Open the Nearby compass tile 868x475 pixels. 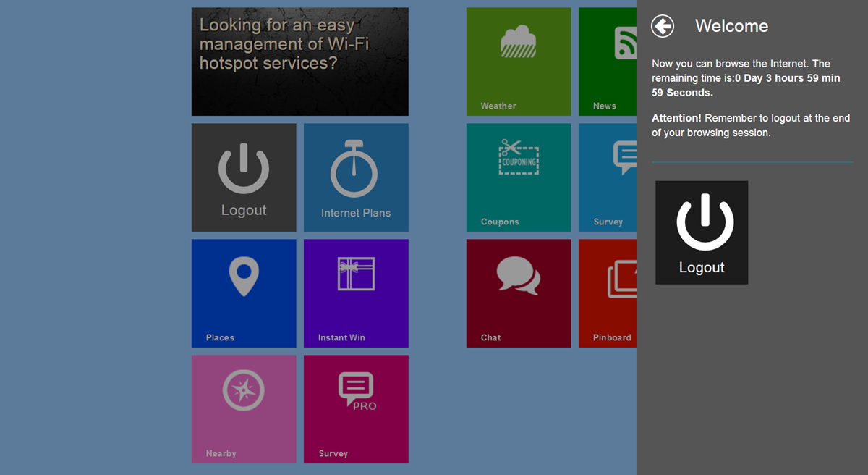pos(244,409)
